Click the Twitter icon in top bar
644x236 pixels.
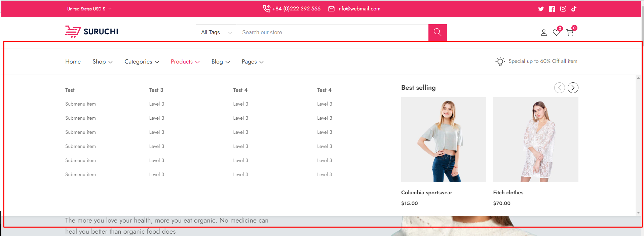[x=541, y=9]
